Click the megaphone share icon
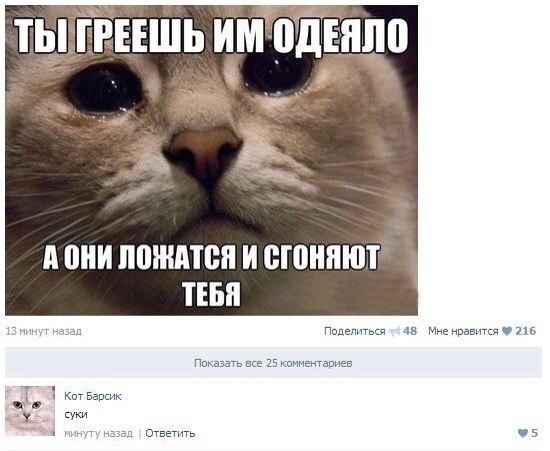The width and height of the screenshot is (550, 451). (395, 331)
